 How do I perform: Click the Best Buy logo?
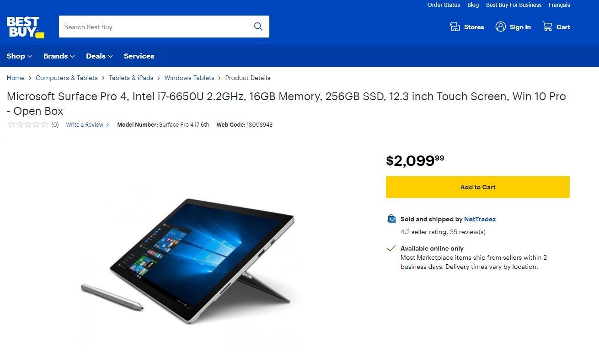coord(25,27)
